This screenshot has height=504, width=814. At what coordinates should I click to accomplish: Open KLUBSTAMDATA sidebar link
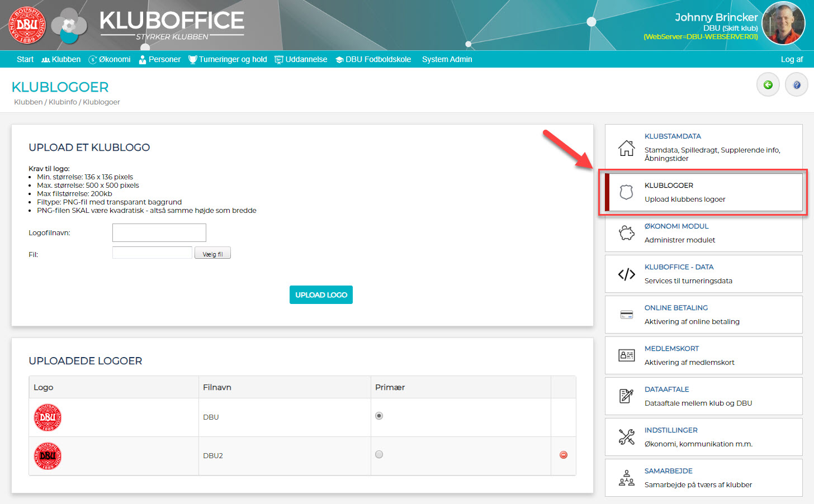[673, 136]
